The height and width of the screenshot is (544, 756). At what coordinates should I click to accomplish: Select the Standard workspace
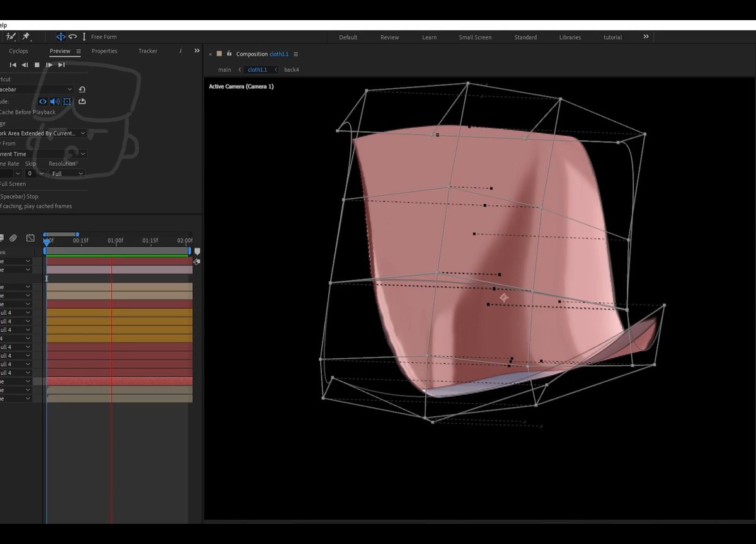click(x=525, y=37)
